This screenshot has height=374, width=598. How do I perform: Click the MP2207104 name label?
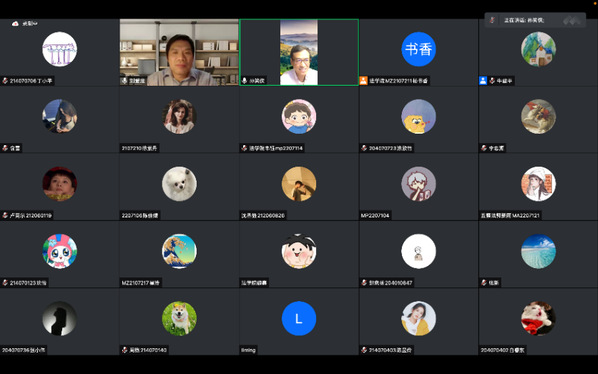click(x=375, y=215)
